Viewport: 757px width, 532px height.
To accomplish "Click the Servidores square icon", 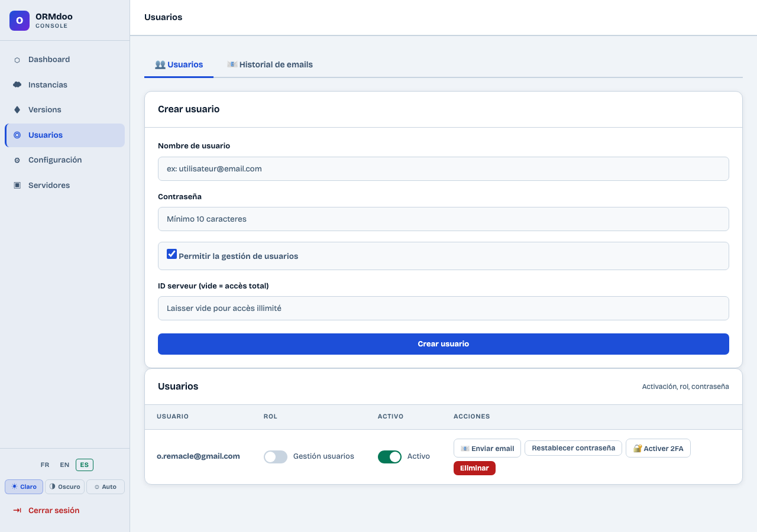I will 17,186.
